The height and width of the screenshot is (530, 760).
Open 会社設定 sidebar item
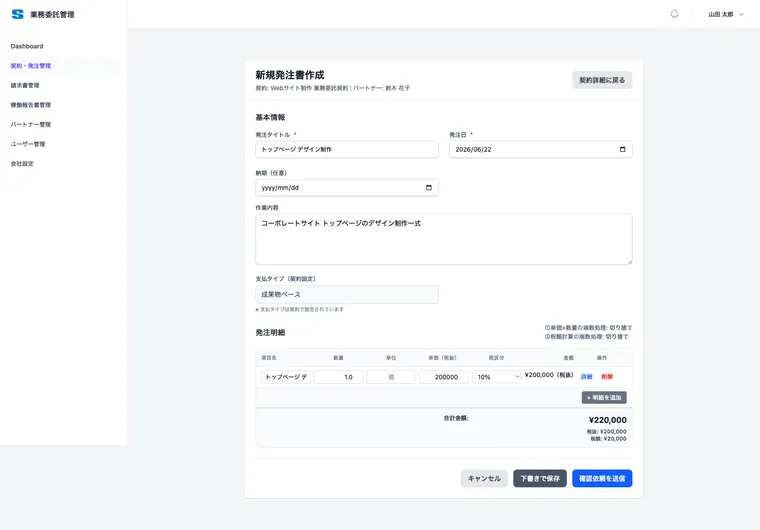point(22,163)
